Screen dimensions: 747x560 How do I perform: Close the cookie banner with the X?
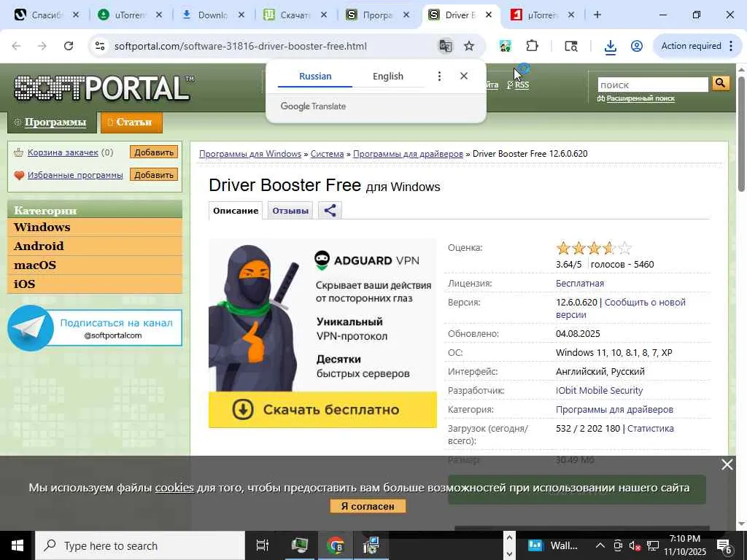727,464
